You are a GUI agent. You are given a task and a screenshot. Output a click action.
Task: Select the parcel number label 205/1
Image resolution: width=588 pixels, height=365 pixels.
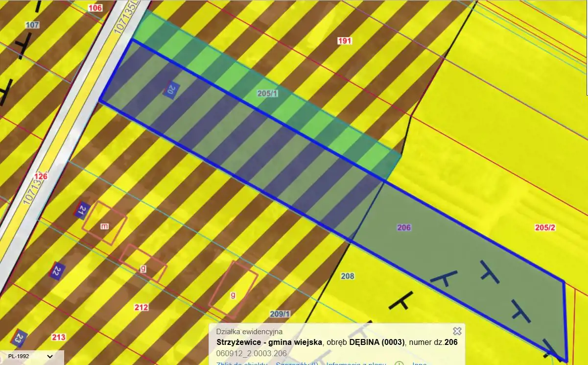point(267,93)
